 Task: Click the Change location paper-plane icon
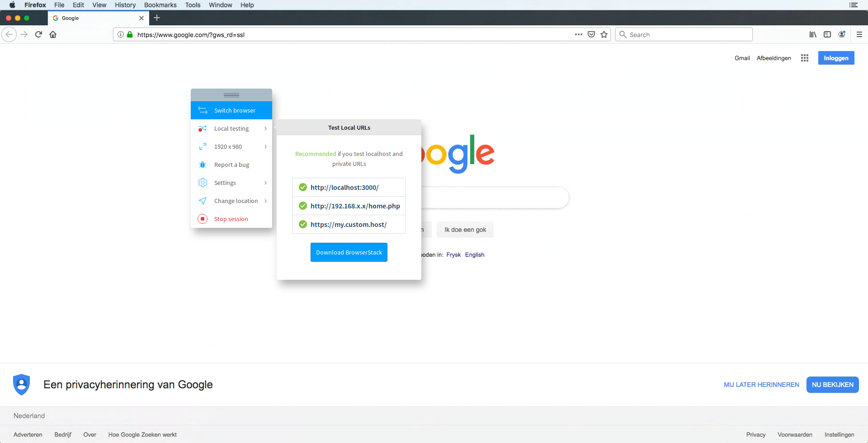203,201
